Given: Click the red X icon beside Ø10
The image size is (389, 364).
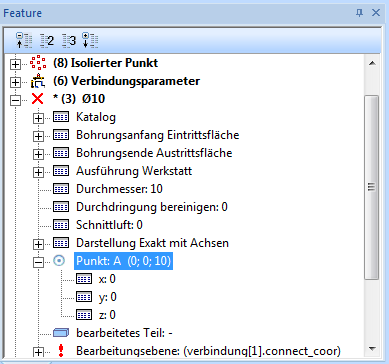Looking at the screenshot, I should tap(37, 99).
